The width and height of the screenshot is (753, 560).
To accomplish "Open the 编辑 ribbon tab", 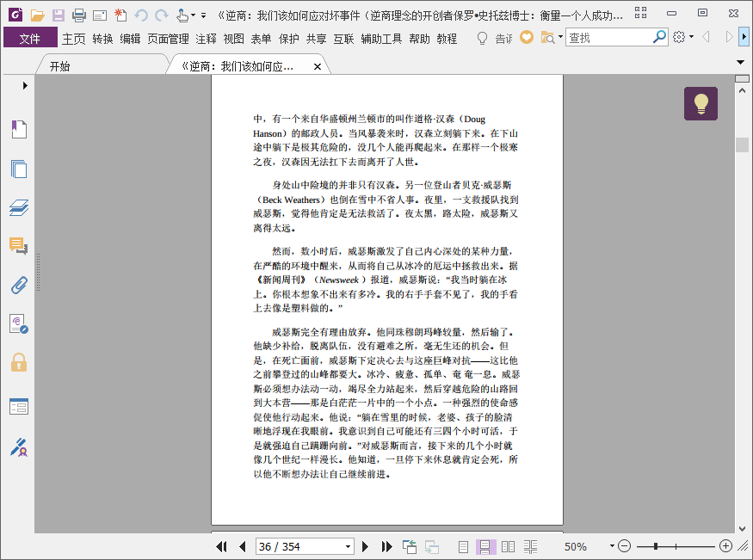I will pos(130,39).
